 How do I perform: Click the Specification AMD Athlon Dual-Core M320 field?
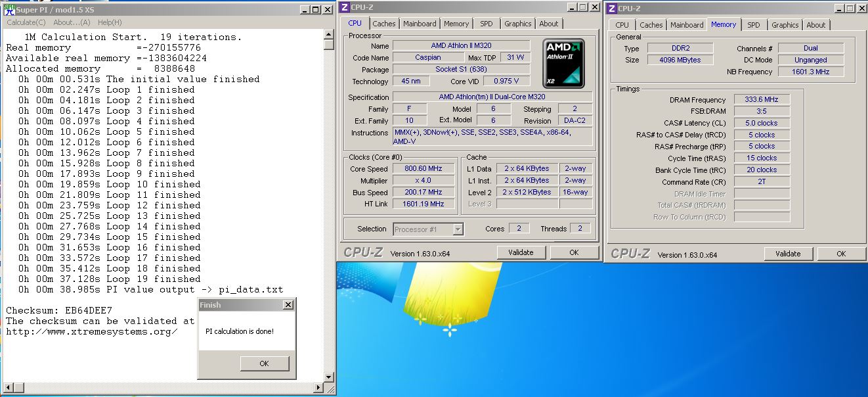coord(492,97)
